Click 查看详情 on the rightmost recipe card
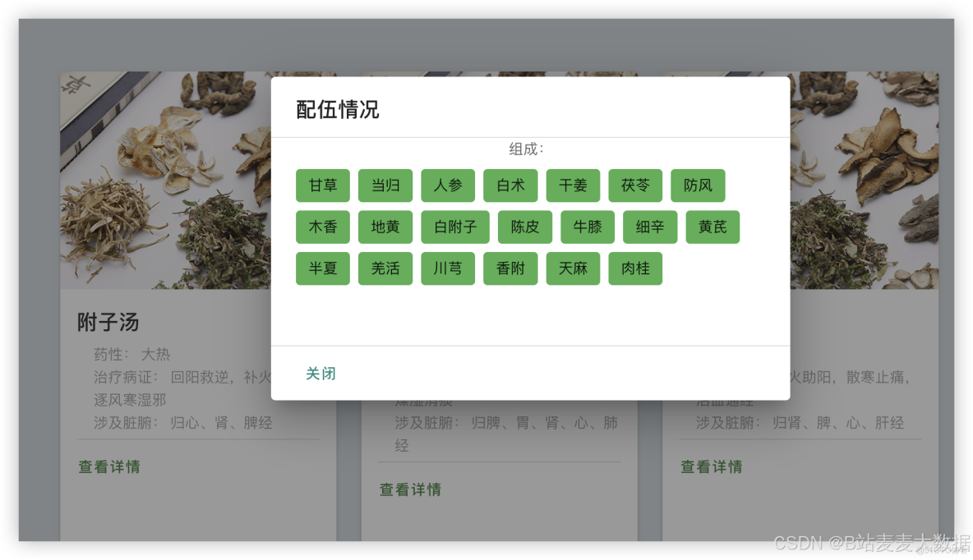The image size is (973, 560). click(711, 466)
